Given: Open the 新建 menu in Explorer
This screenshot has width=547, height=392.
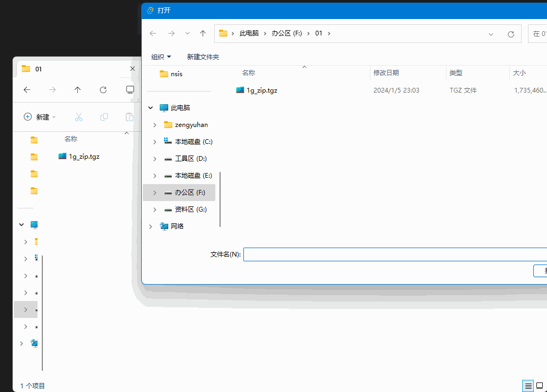Looking at the screenshot, I should pyautogui.click(x=40, y=117).
